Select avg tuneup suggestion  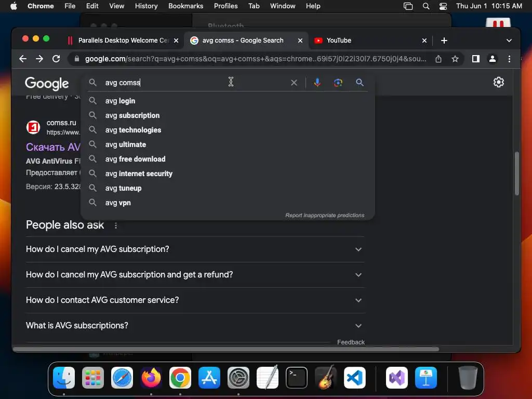pyautogui.click(x=228, y=188)
